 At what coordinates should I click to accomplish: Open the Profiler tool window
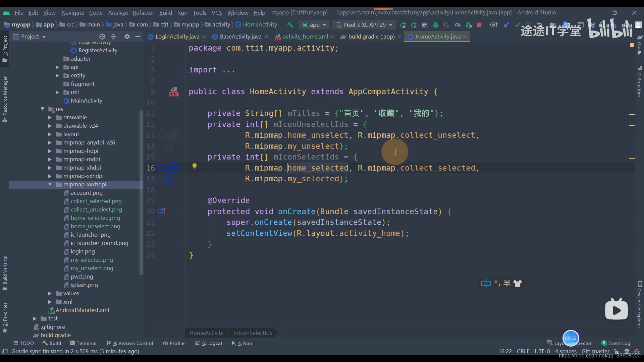(x=174, y=343)
